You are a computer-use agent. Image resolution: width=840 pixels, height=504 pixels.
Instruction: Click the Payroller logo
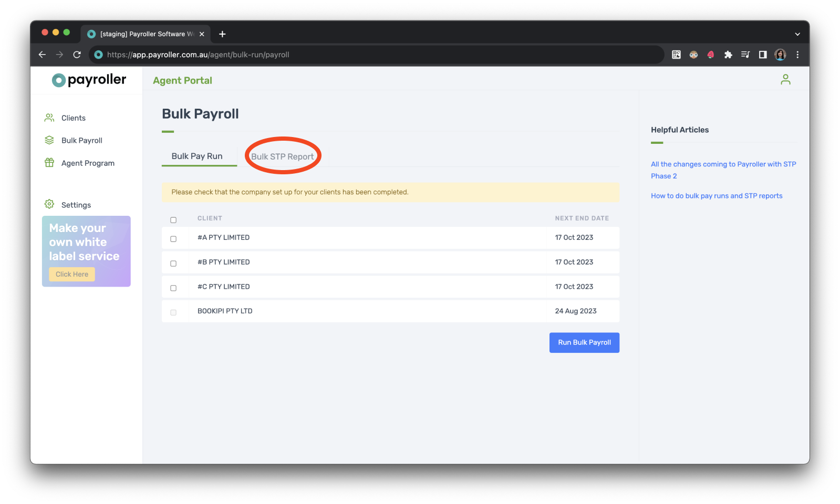[x=89, y=80]
